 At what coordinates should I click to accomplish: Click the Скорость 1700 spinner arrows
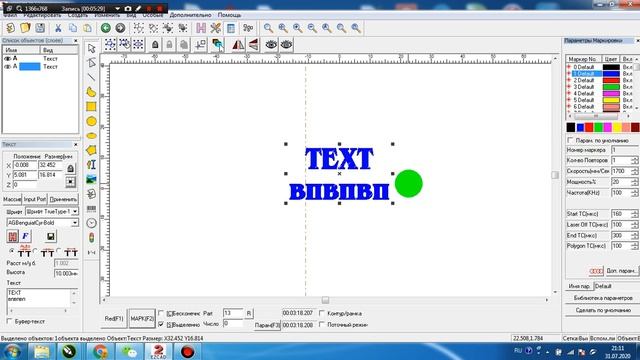pyautogui.click(x=634, y=171)
